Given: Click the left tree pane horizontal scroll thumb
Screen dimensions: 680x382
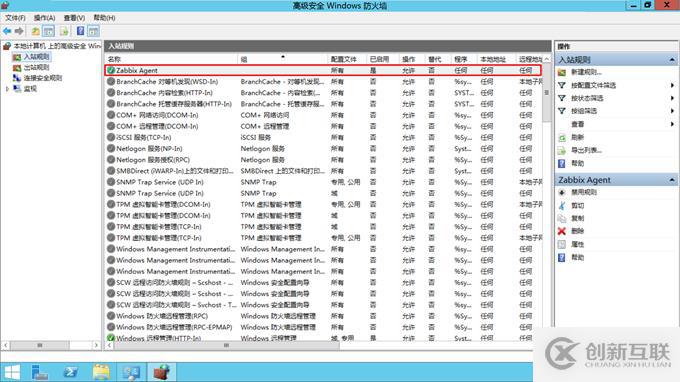Looking at the screenshot, I should pyautogui.click(x=39, y=346).
